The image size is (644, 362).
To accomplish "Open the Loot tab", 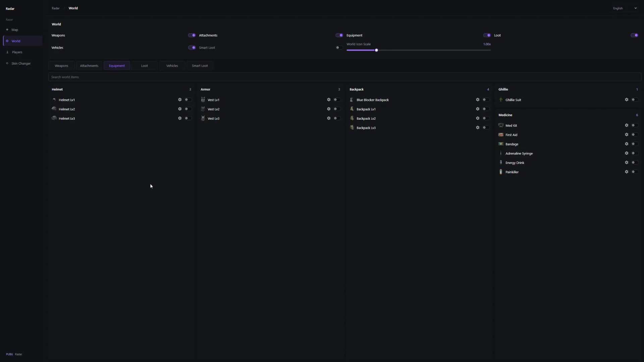I will click(x=145, y=66).
